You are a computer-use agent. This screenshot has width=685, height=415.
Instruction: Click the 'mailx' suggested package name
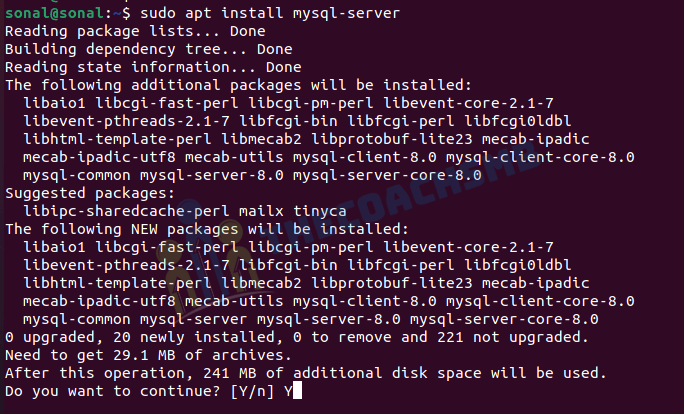coord(261,211)
